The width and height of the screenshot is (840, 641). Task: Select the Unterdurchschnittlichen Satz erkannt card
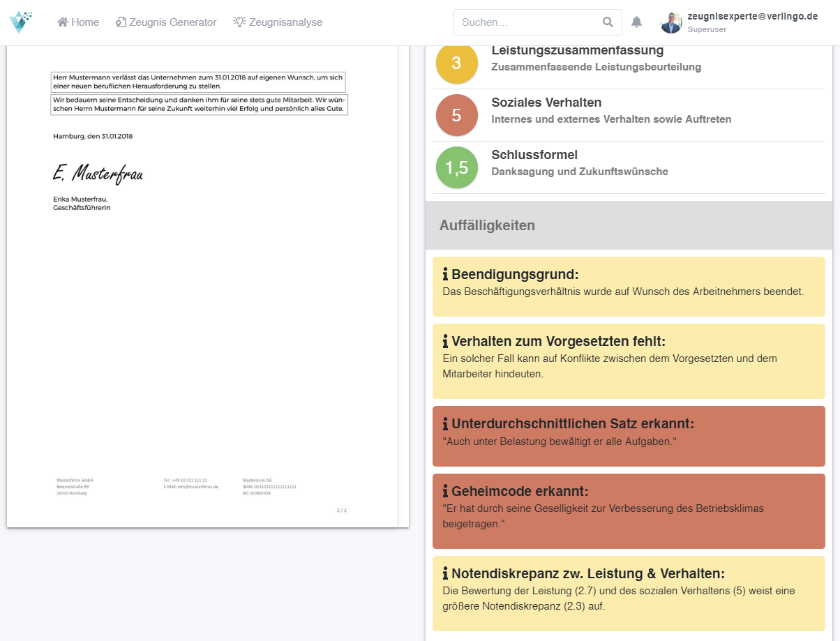click(629, 436)
